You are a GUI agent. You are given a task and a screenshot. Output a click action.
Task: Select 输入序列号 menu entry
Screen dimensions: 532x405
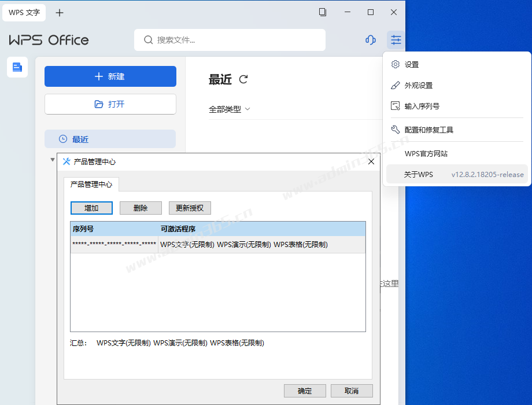click(457, 106)
